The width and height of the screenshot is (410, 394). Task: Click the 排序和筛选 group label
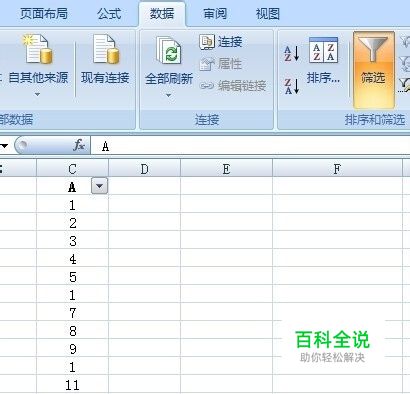375,119
